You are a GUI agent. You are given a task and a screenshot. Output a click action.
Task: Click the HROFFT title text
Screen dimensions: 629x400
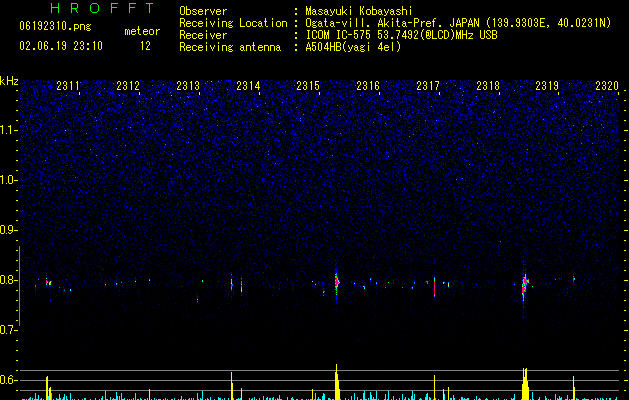click(x=103, y=8)
